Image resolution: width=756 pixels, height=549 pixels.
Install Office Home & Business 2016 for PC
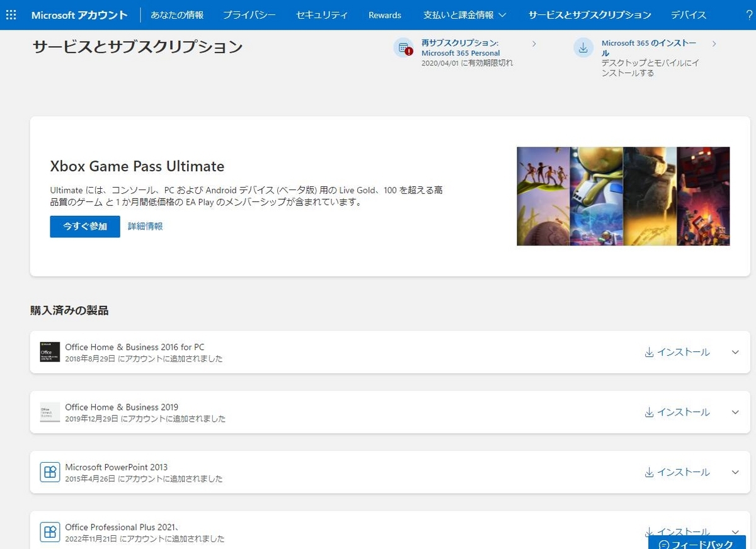pyautogui.click(x=677, y=352)
